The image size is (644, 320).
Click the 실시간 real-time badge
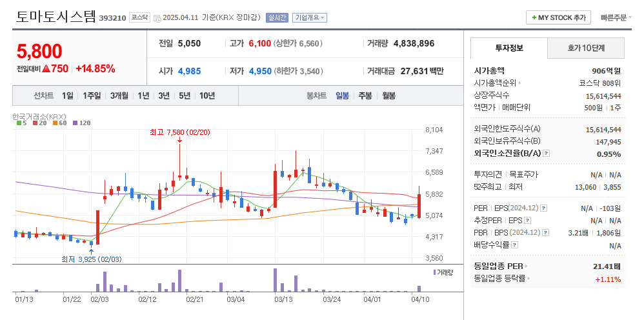coord(277,17)
